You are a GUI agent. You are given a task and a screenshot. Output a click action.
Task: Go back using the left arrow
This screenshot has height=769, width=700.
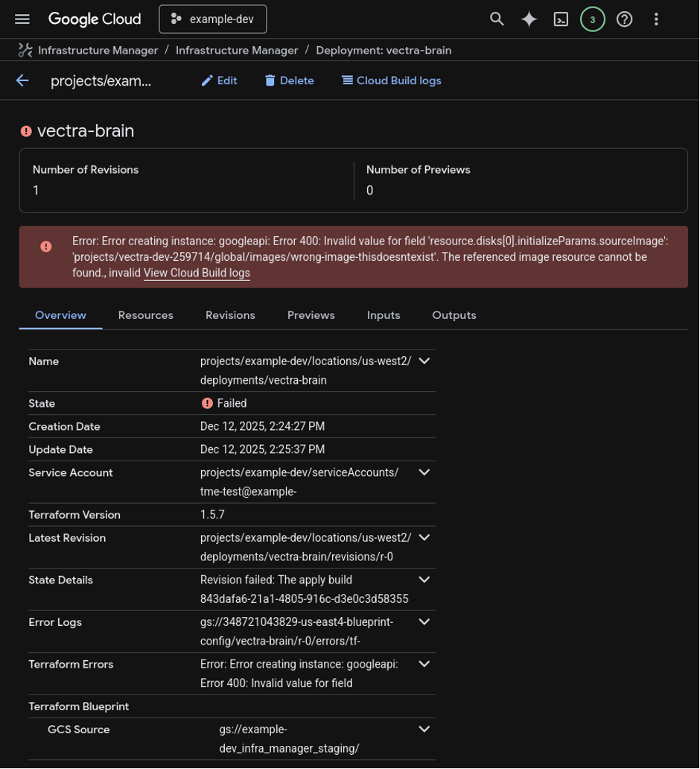pos(22,80)
